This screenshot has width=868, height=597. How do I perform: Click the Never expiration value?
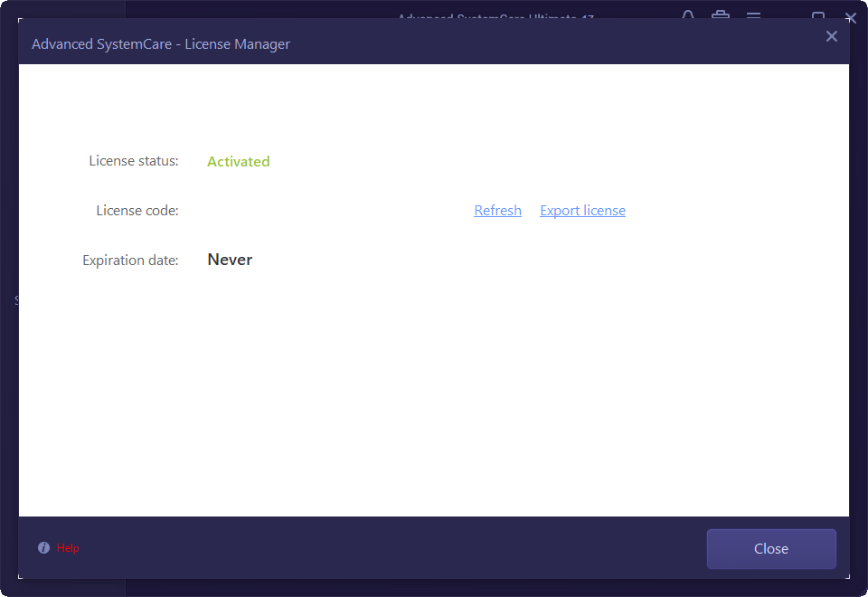[x=230, y=260]
